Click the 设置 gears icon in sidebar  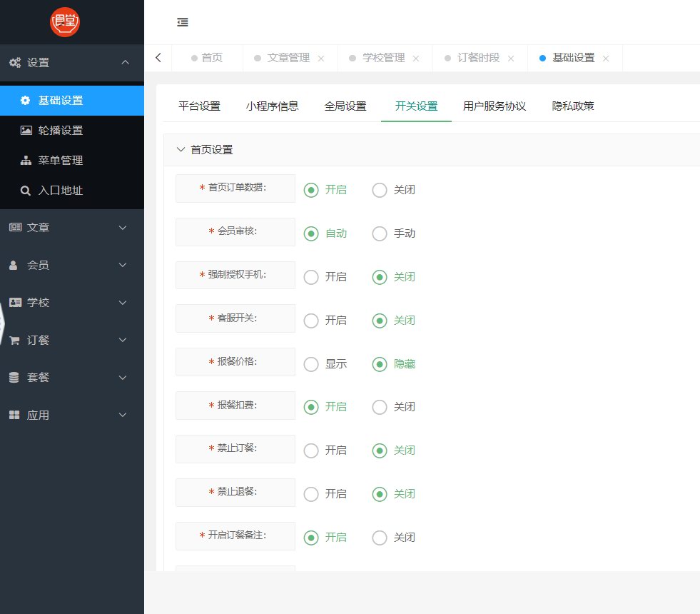pyautogui.click(x=15, y=63)
